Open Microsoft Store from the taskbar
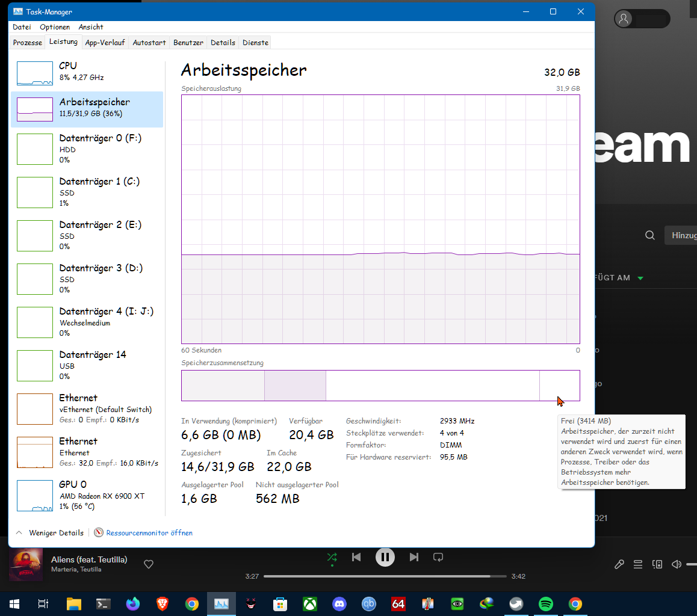This screenshot has height=616, width=697. tap(280, 604)
